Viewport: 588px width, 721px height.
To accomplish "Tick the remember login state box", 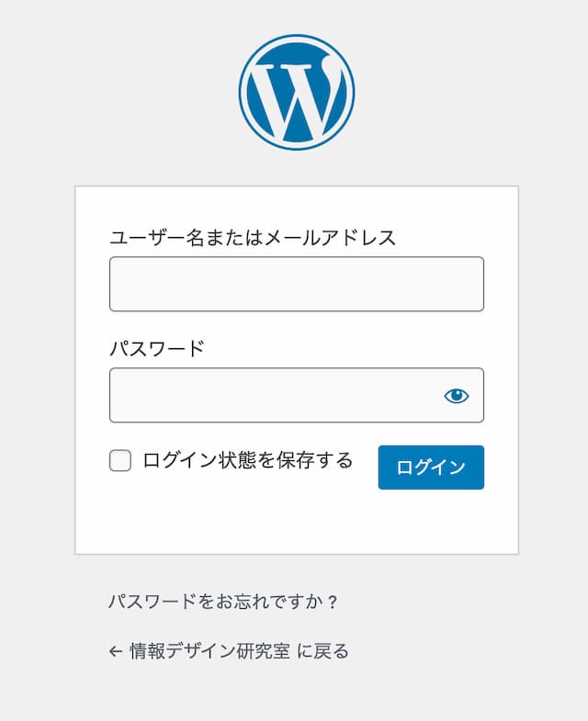I will (120, 461).
